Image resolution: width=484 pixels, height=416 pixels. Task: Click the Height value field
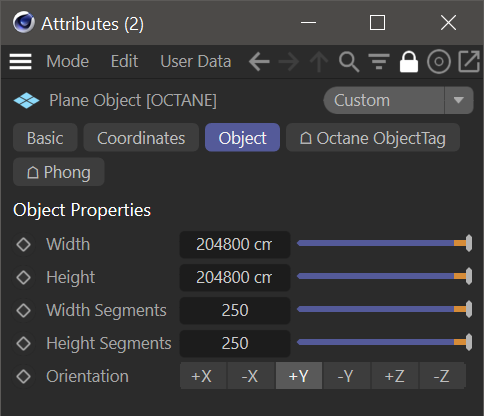[235, 277]
